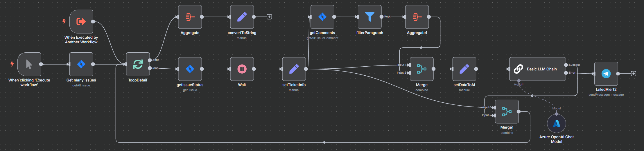Select the getComments Jira node

point(322,17)
